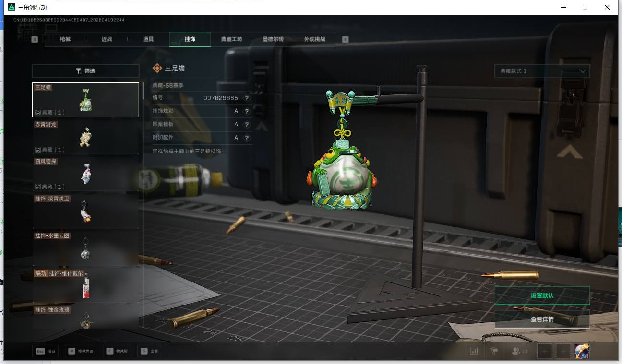Click the help icon beside 挂饰炫彩
Image resolution: width=622 pixels, height=364 pixels.
tap(247, 111)
